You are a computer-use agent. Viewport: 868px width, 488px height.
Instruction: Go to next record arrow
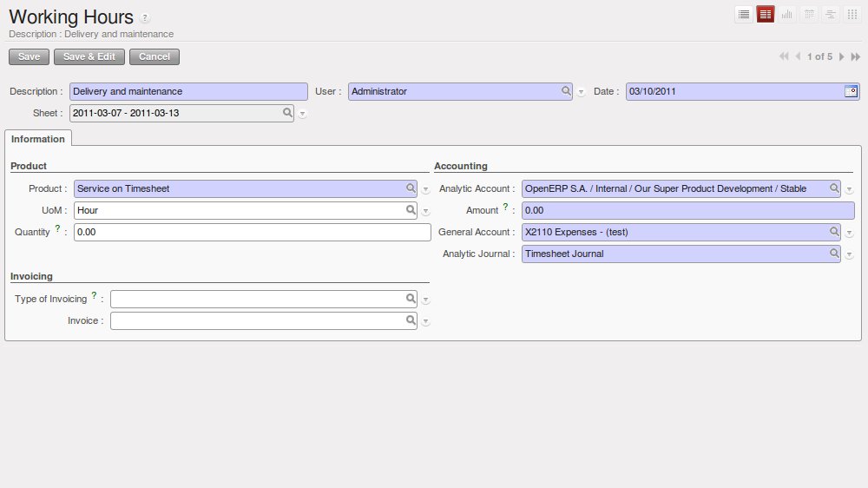coord(841,56)
